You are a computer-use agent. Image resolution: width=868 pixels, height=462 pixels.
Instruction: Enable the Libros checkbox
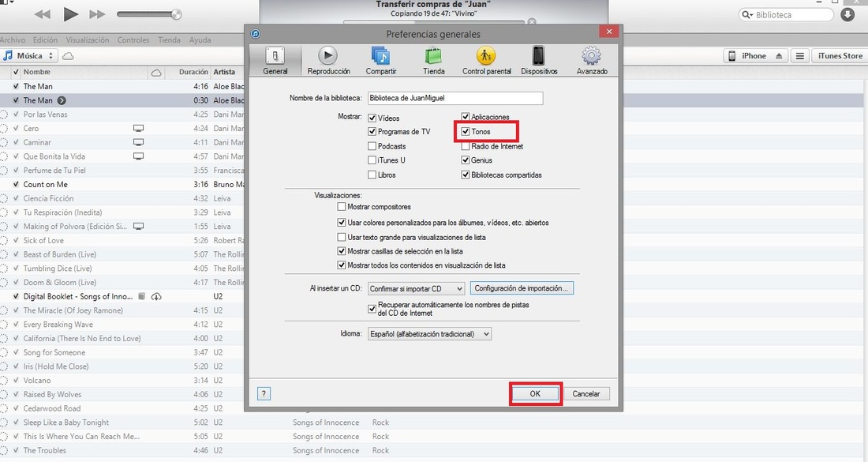point(372,175)
